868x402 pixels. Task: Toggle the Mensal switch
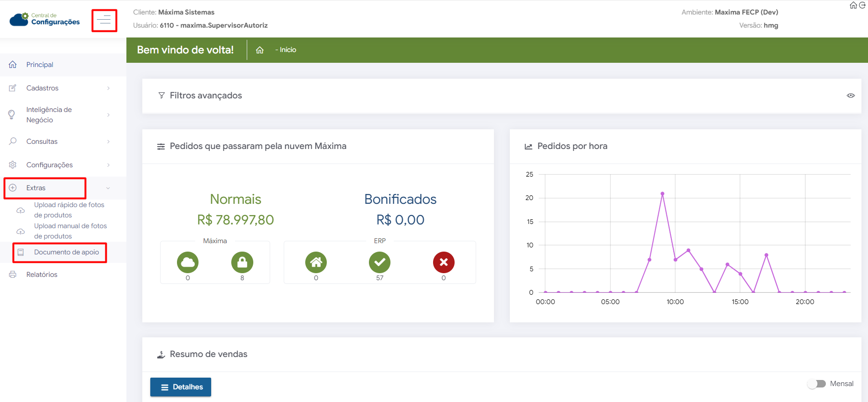(817, 384)
